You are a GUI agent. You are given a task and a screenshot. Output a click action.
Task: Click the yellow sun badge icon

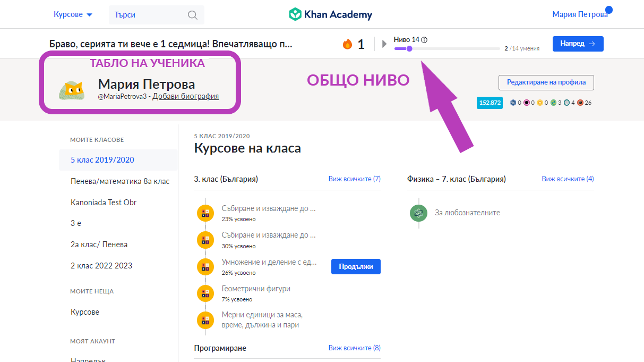[x=540, y=103]
